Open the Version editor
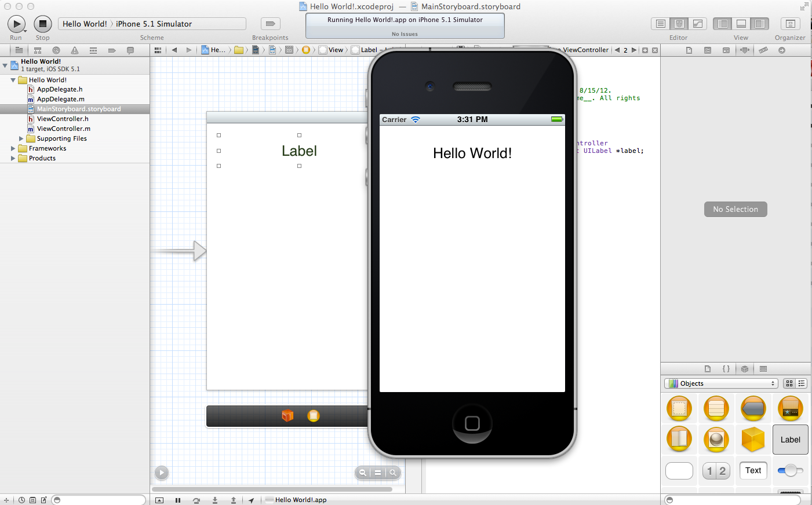Viewport: 812px width, 505px height. [x=697, y=24]
